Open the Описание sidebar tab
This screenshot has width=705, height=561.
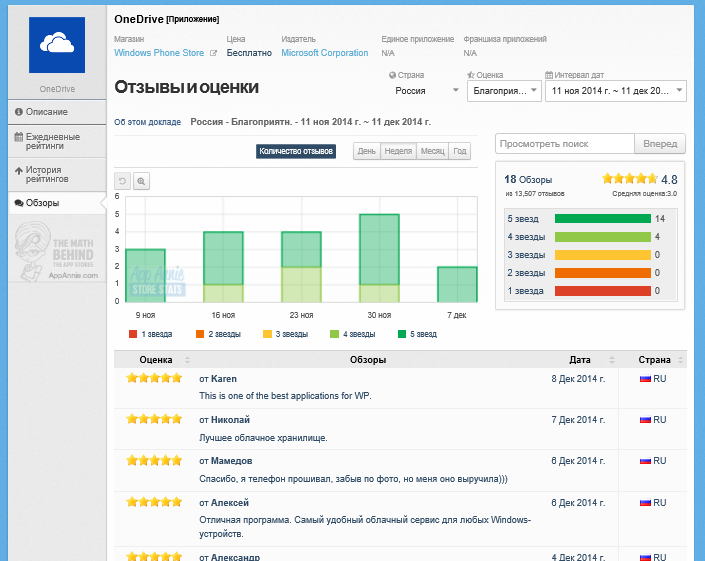pyautogui.click(x=57, y=112)
